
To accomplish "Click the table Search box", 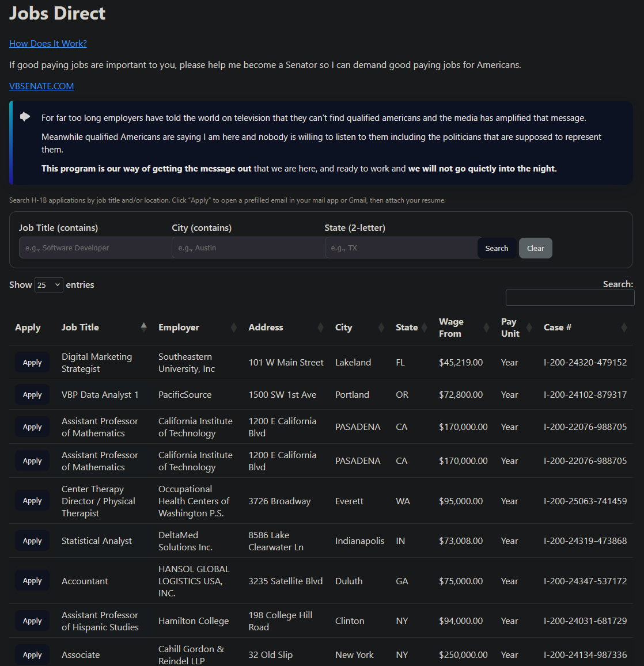I will 570,298.
